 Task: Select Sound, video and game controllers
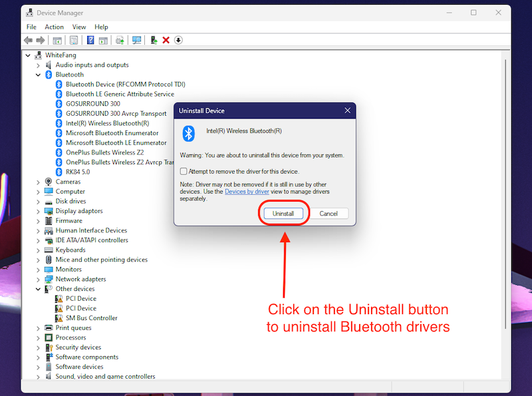(x=105, y=376)
